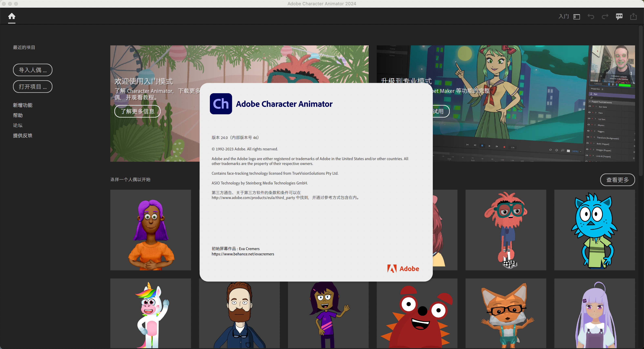This screenshot has height=349, width=644.
Task: Select the purple-haired woman puppet thumbnail
Action: (x=150, y=230)
